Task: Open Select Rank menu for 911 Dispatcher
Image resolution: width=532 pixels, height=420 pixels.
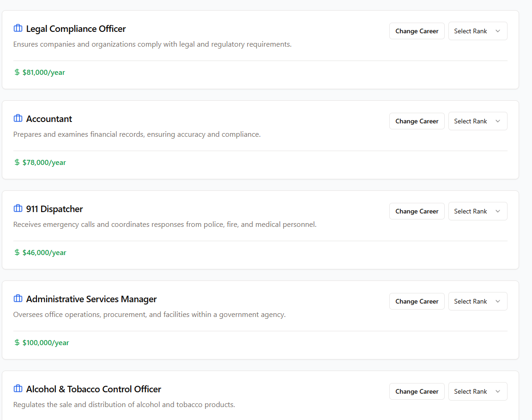Action: [478, 211]
